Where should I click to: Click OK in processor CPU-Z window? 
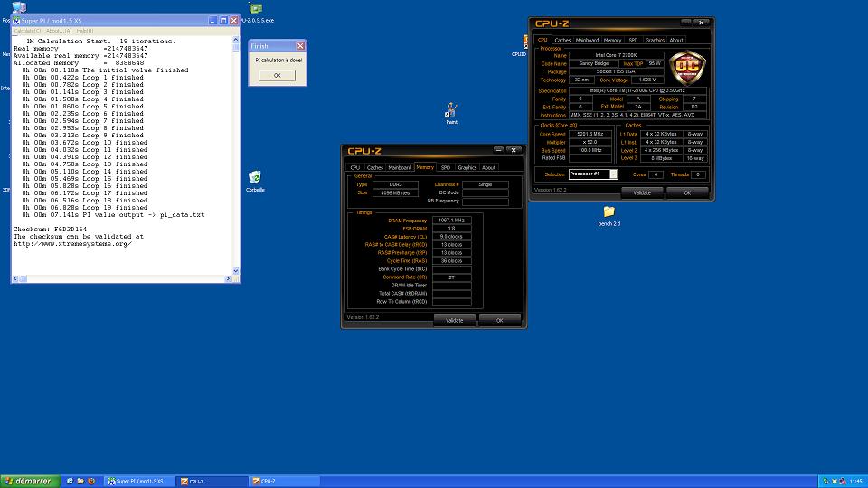(x=687, y=192)
